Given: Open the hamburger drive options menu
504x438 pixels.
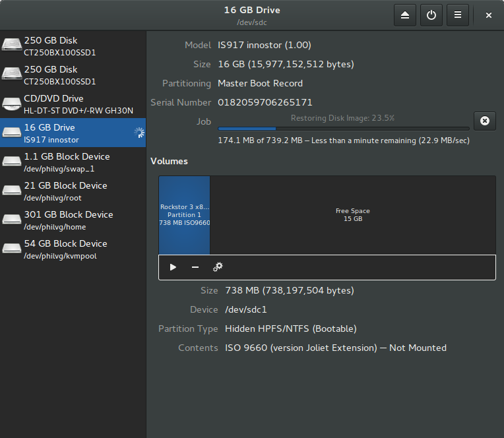Looking at the screenshot, I should point(458,15).
